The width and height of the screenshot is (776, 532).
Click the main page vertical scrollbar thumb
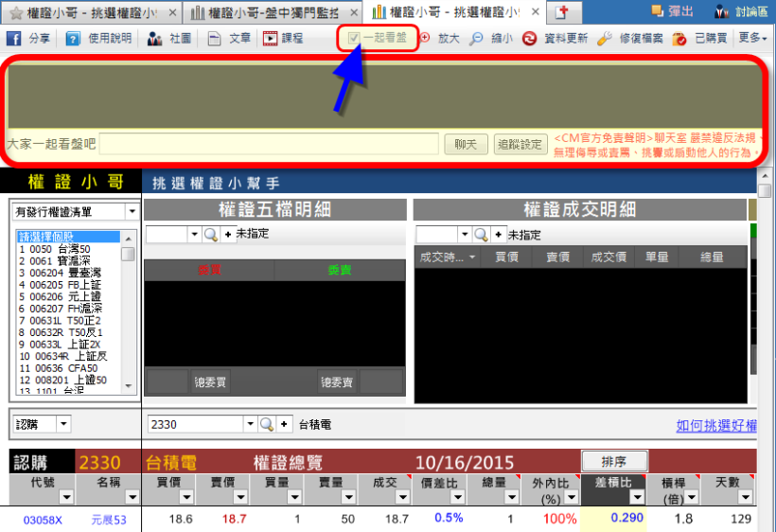click(x=765, y=190)
